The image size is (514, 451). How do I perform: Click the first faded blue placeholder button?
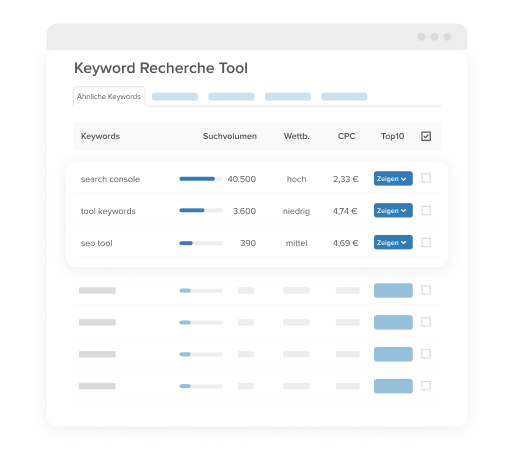[393, 290]
